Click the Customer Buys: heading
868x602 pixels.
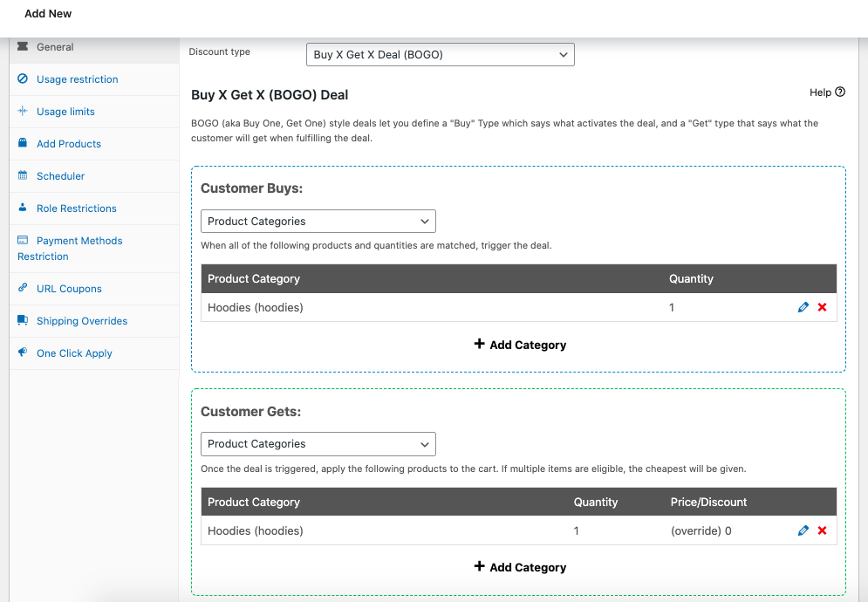click(252, 188)
